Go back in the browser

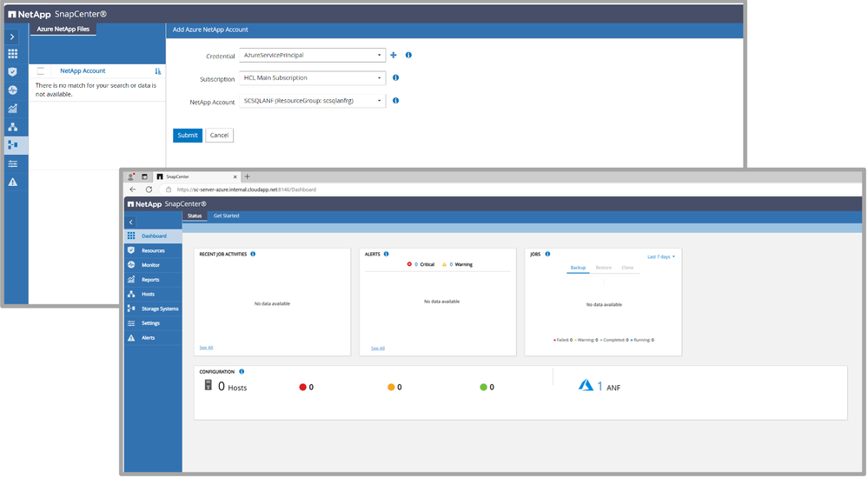coord(133,189)
